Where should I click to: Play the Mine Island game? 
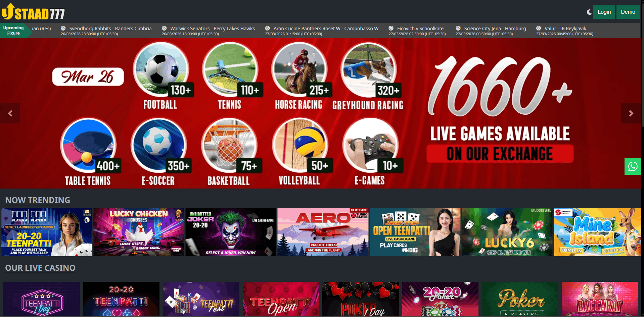tap(597, 232)
